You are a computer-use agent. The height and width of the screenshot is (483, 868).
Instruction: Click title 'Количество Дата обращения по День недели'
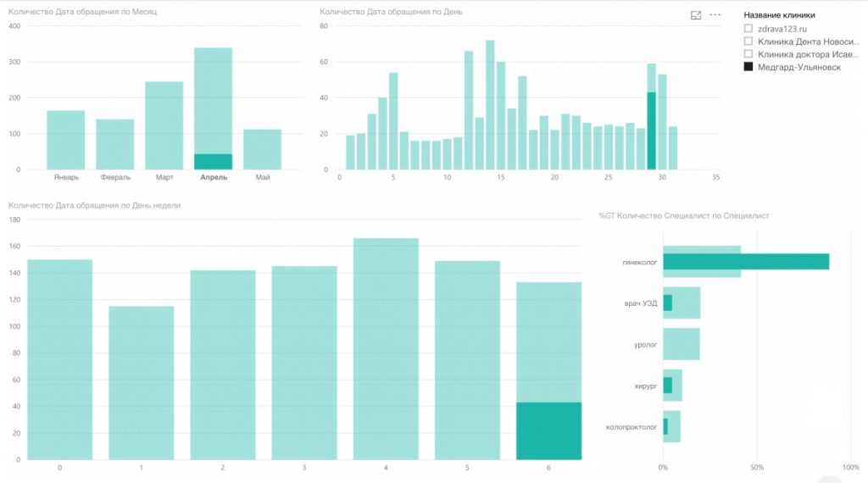(95, 205)
